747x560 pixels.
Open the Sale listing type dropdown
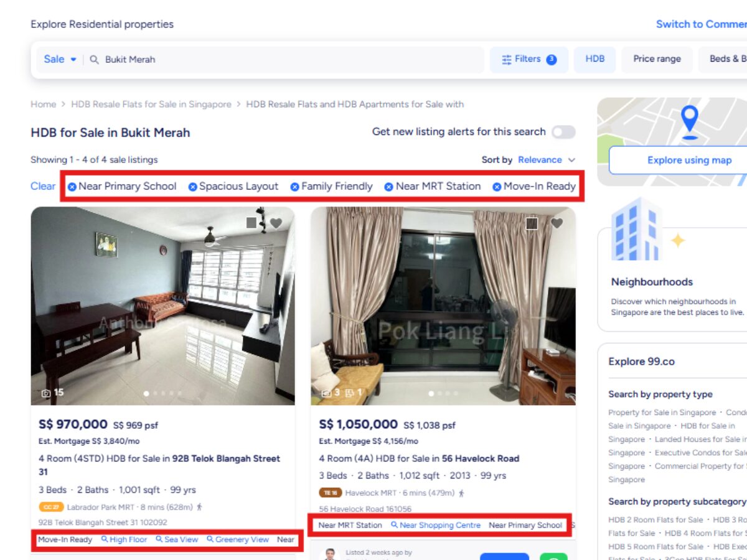(60, 60)
